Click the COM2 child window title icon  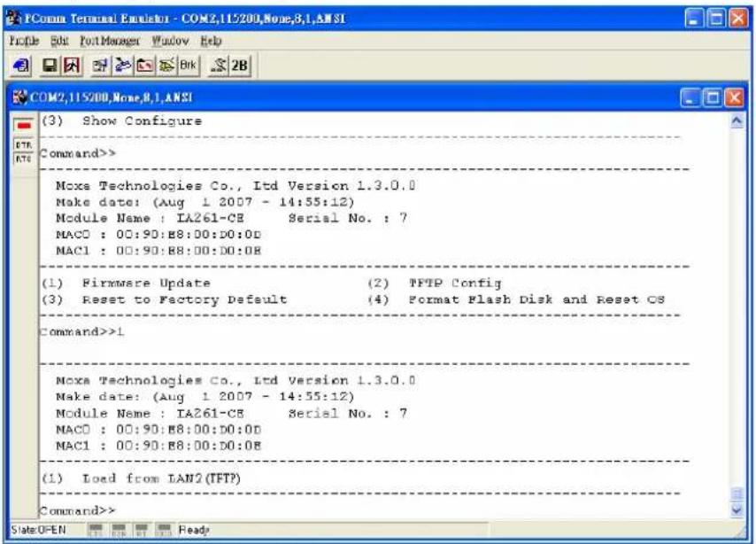click(19, 97)
